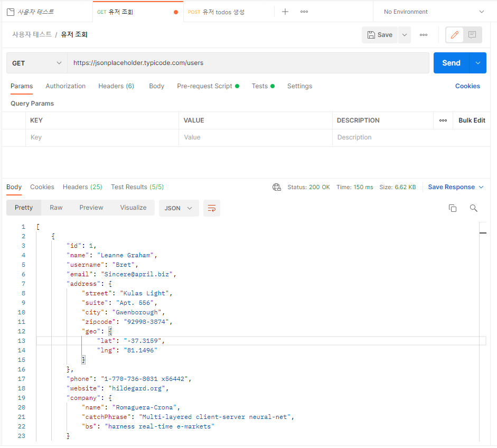Select the response Body tab
Viewport: 497px width, 448px height.
point(14,187)
